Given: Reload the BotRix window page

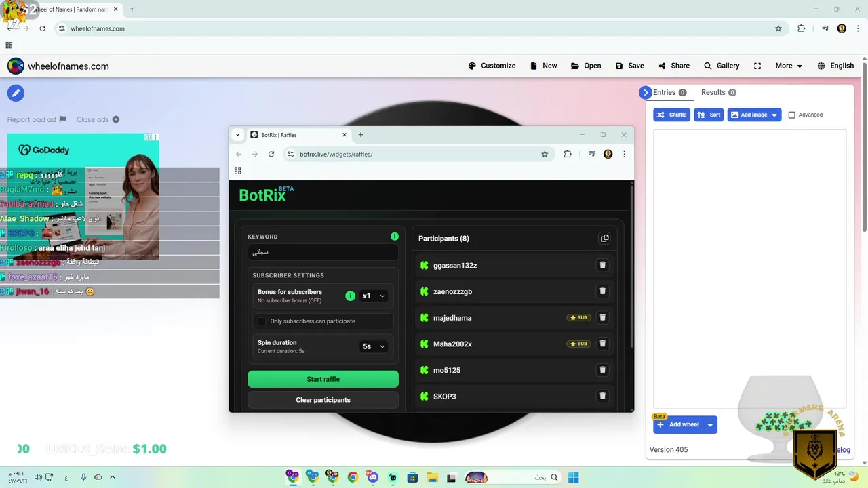Looking at the screenshot, I should pos(271,154).
